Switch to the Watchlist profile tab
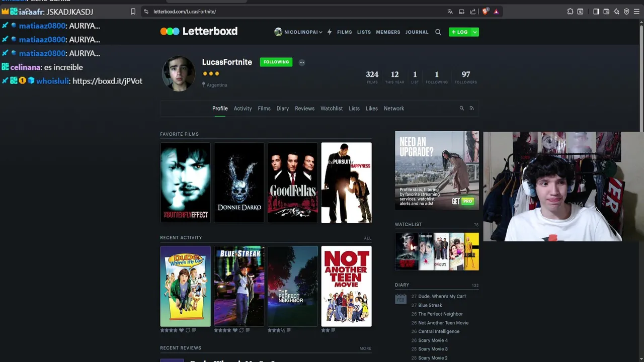Viewport: 644px width, 362px height. pos(332,108)
